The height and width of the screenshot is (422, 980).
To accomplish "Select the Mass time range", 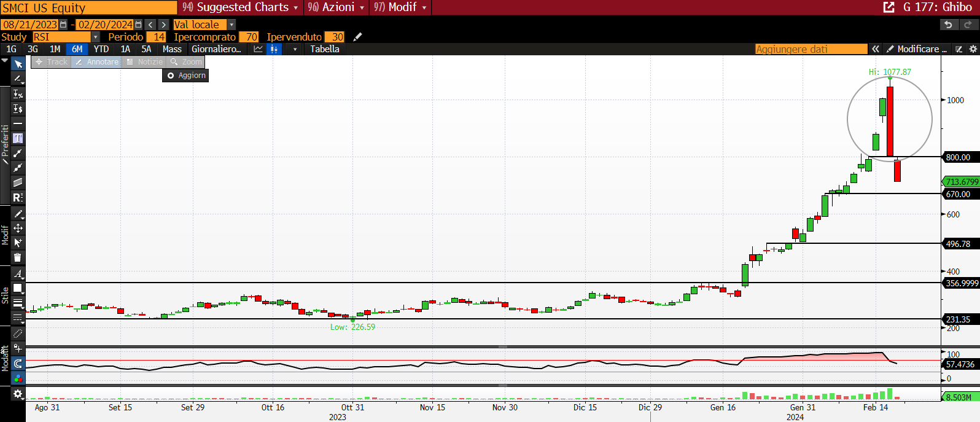I will (172, 49).
